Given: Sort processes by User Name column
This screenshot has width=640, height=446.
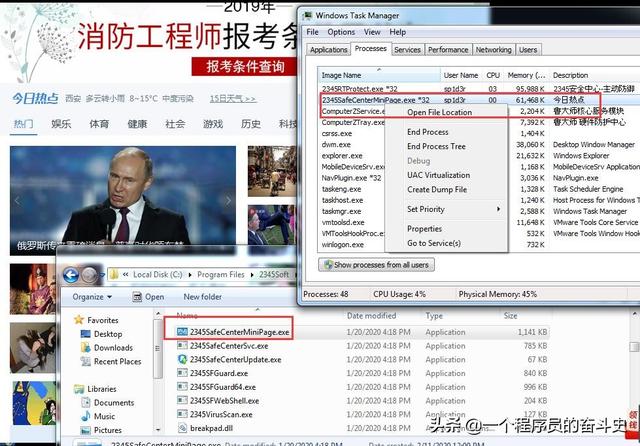Looking at the screenshot, I should 461,75.
